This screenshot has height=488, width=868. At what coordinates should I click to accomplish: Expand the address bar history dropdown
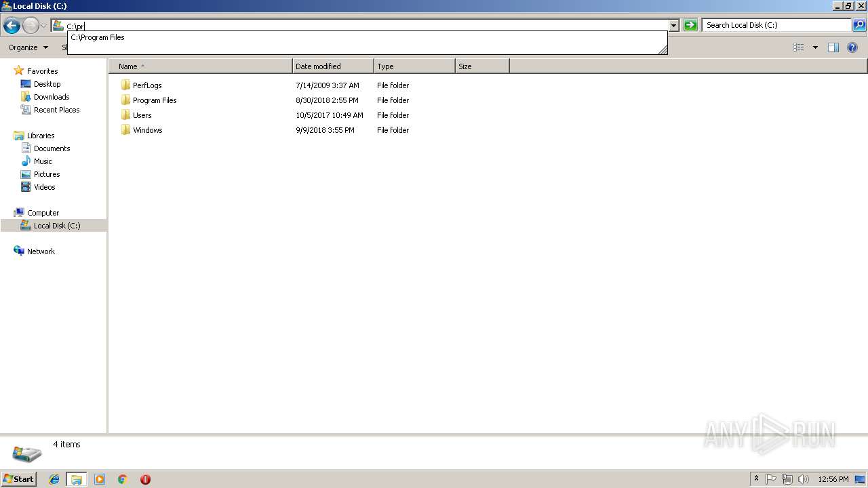673,26
